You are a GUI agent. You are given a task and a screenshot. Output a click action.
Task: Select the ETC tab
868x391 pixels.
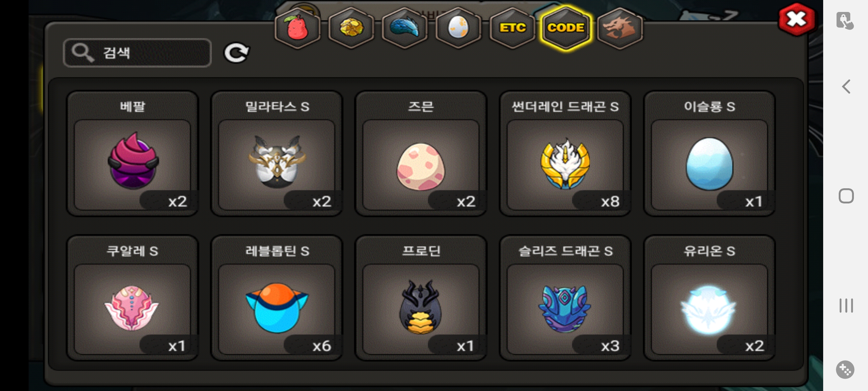512,28
